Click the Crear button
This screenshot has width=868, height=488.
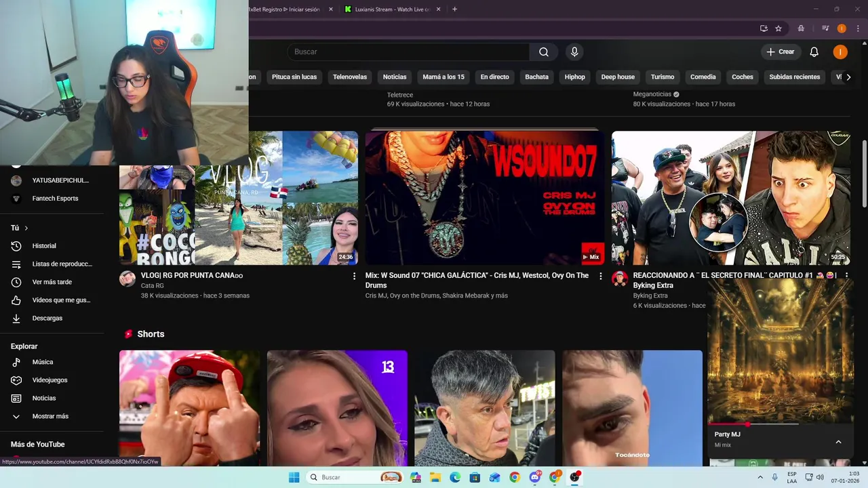[x=781, y=52]
